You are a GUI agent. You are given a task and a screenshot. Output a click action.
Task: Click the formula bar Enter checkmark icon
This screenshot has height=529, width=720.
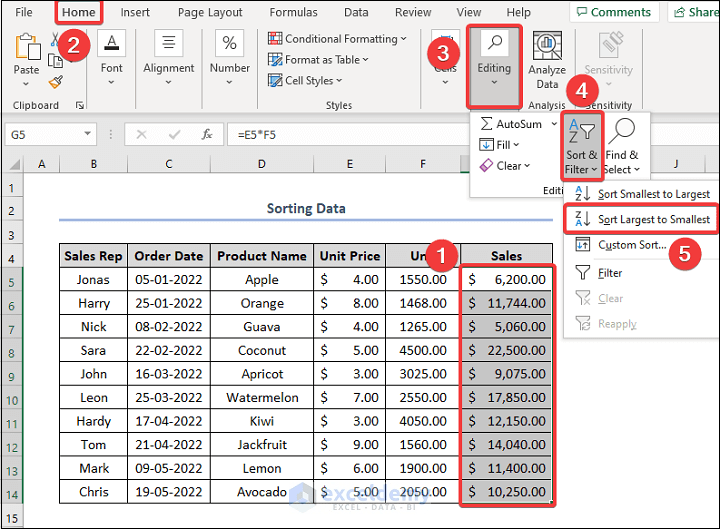(x=174, y=135)
